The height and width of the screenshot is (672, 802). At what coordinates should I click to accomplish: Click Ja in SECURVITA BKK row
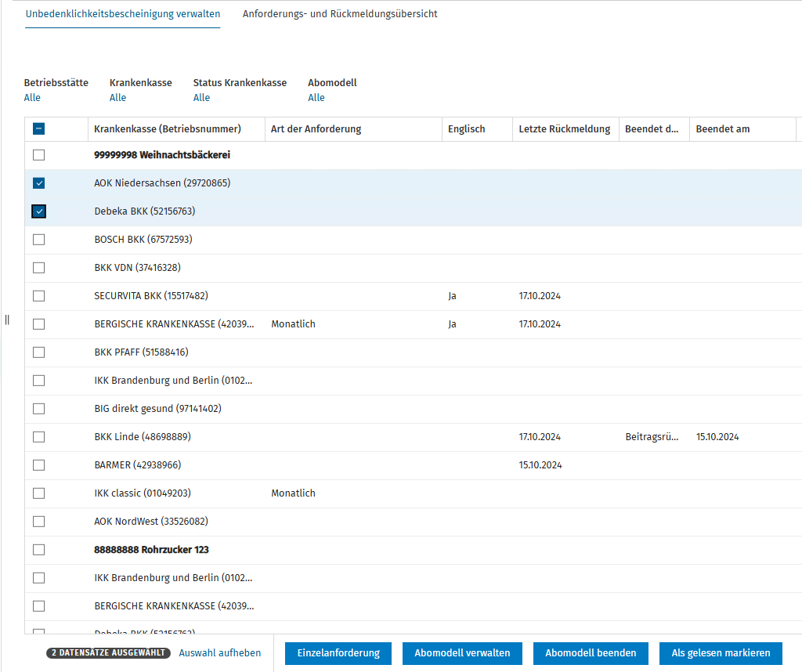pyautogui.click(x=452, y=296)
